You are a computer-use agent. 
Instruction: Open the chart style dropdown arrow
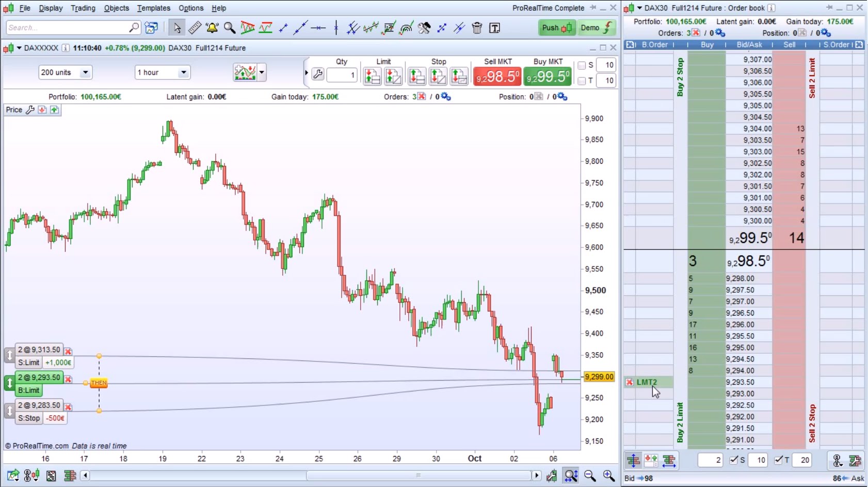click(x=262, y=72)
